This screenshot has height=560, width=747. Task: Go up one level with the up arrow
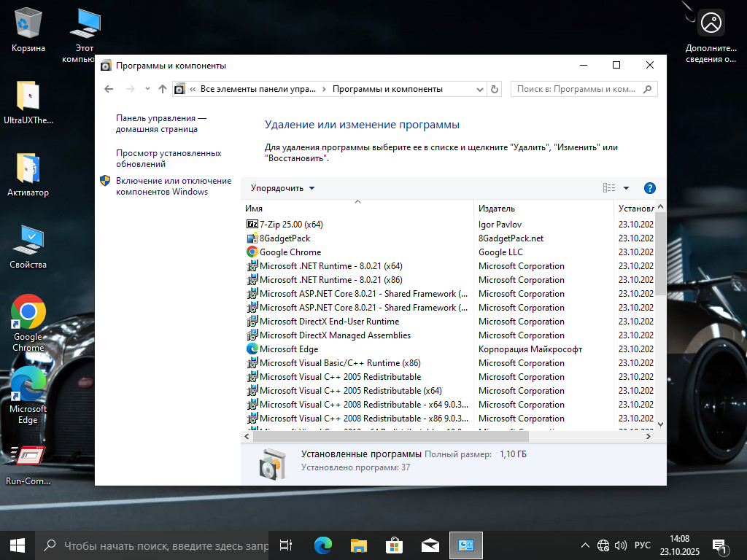162,89
